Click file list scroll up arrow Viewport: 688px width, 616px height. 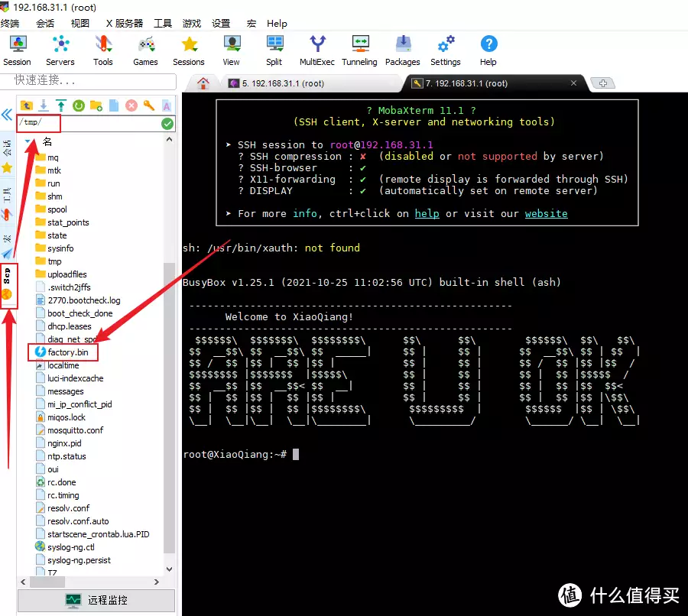pyautogui.click(x=170, y=139)
